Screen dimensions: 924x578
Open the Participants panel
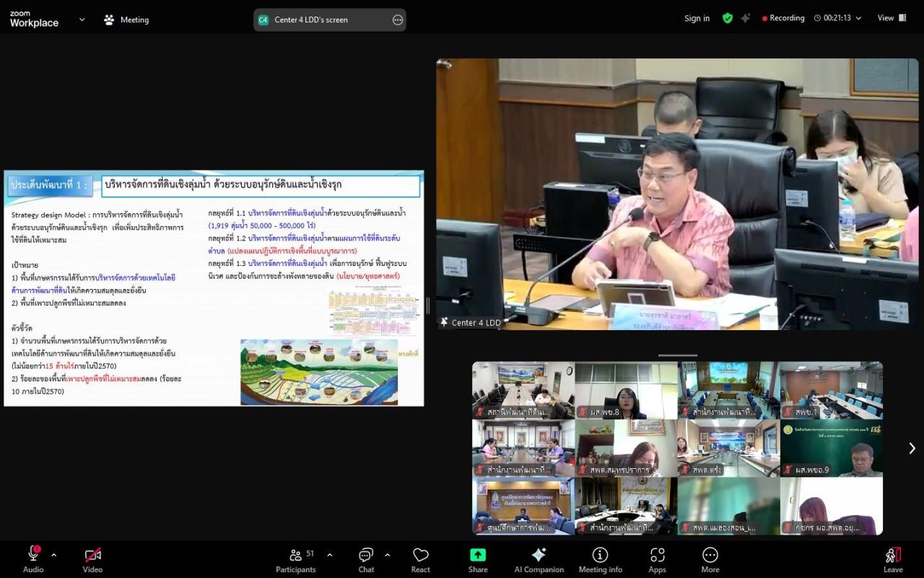click(x=296, y=559)
